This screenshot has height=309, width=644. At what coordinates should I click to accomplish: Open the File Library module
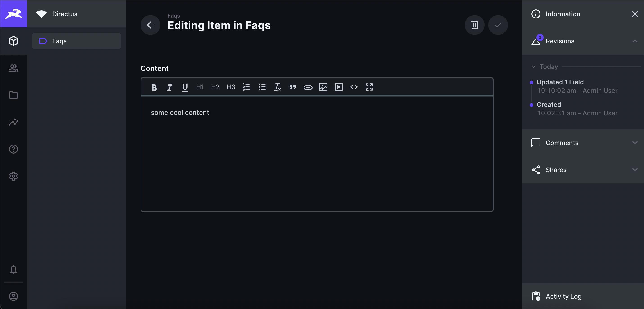[x=13, y=95]
